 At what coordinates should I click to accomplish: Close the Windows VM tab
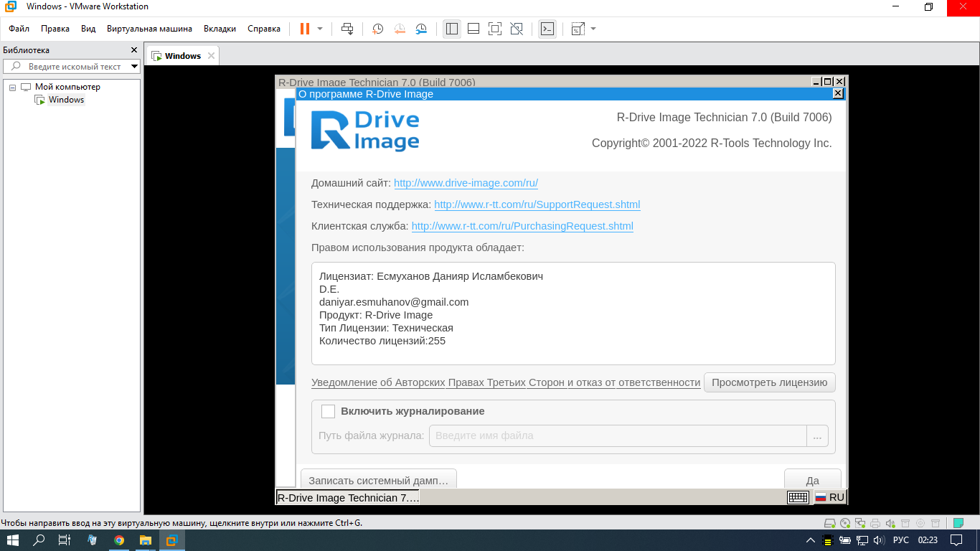coord(211,56)
